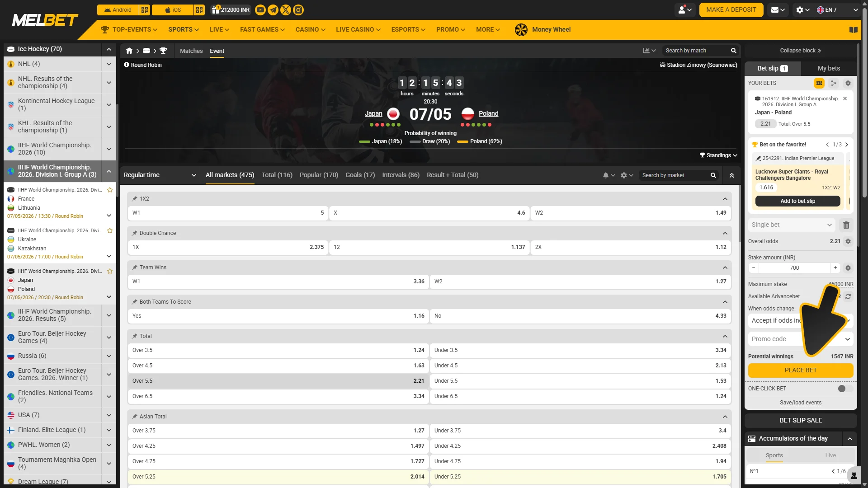This screenshot has height=488, width=868.
Task: Click the market search magnifier
Action: click(713, 175)
